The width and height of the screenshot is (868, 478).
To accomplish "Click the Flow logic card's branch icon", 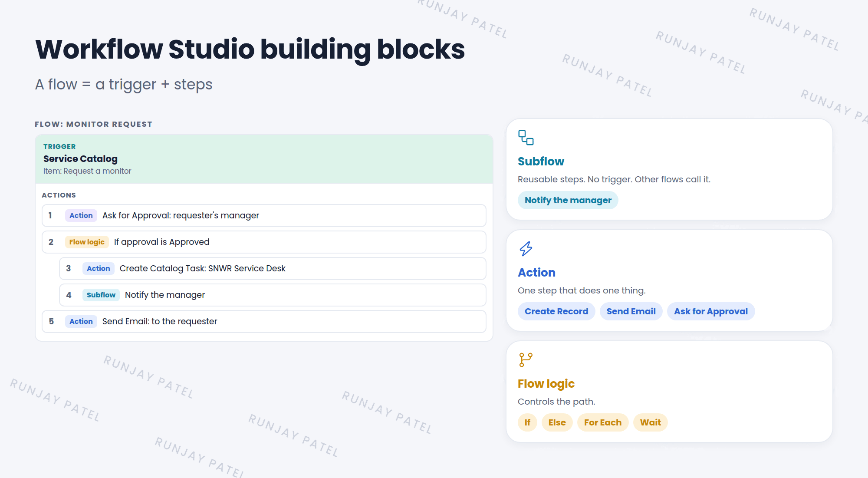I will pos(526,360).
